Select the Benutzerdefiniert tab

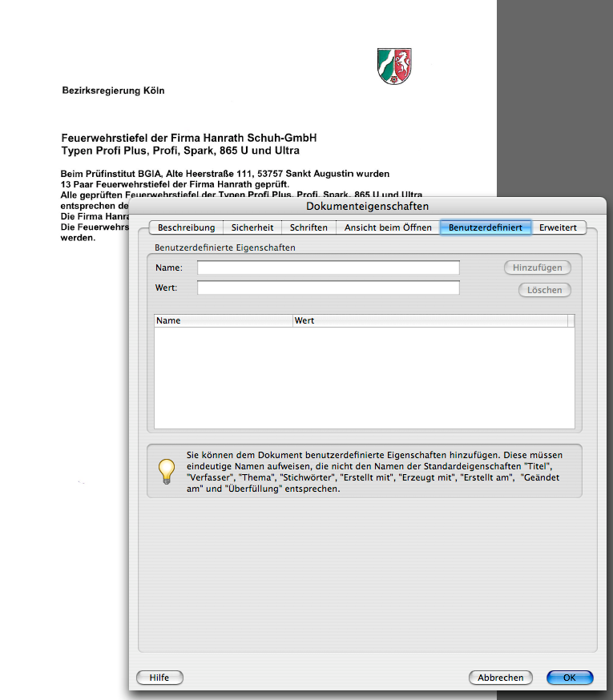486,227
